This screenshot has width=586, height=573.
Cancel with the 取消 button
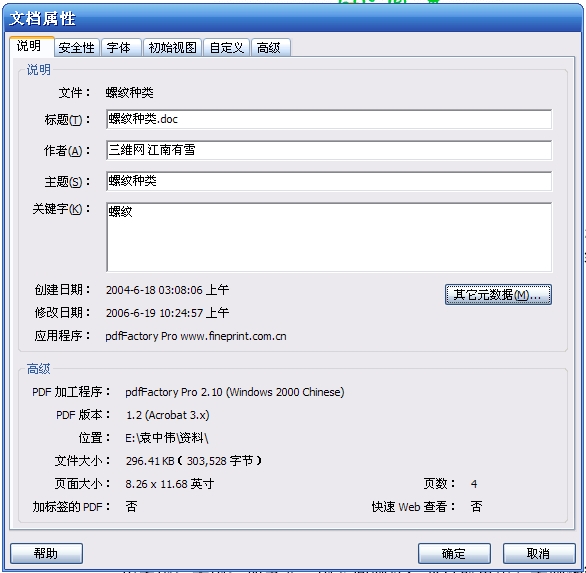click(x=539, y=553)
